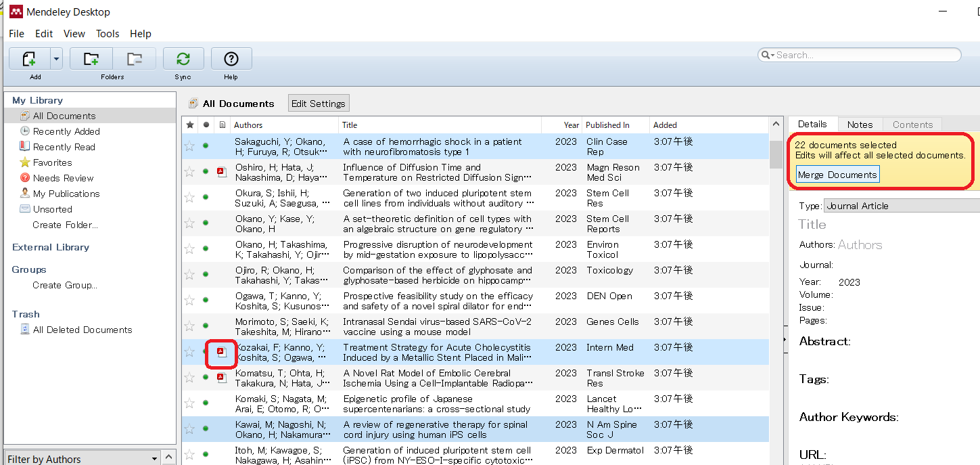Expand the Add button dropdown arrow
The height and width of the screenshot is (465, 980).
(55, 58)
